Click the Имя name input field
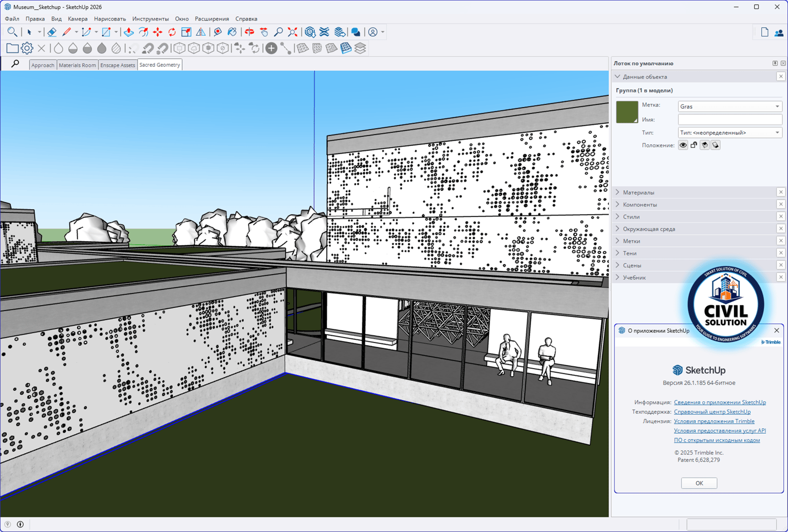Viewport: 788px width, 532px height. (x=730, y=120)
